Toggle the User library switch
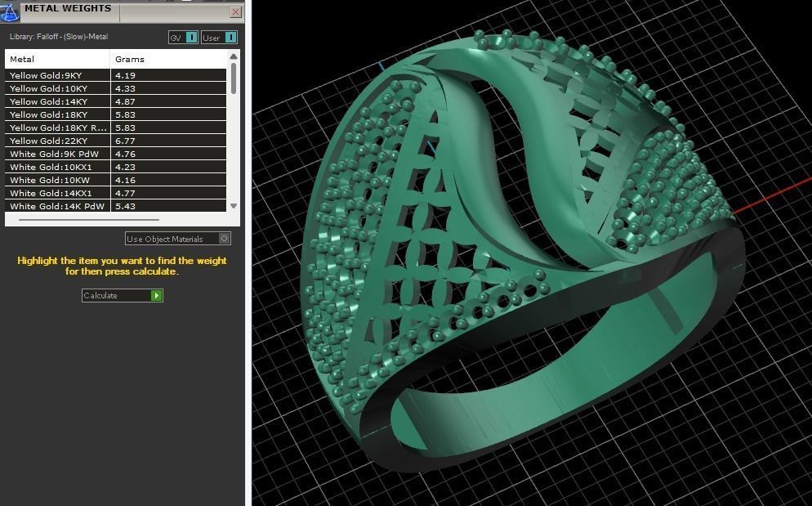812x506 pixels. 220,38
